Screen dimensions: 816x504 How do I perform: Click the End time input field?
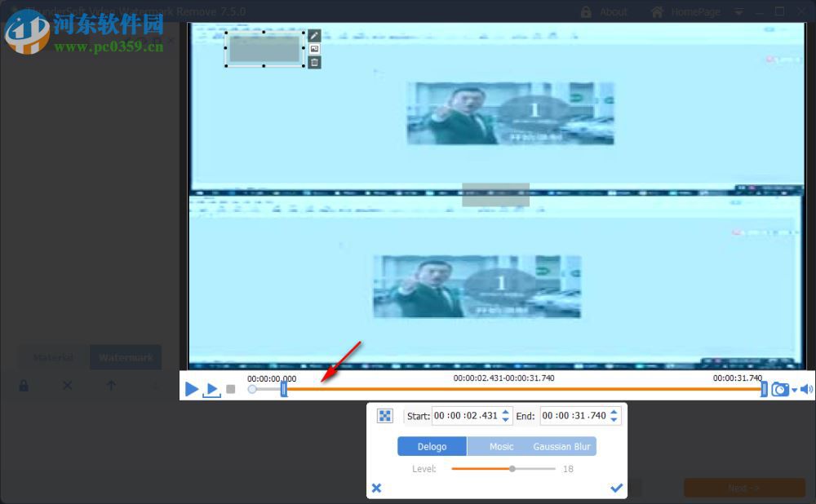point(571,416)
